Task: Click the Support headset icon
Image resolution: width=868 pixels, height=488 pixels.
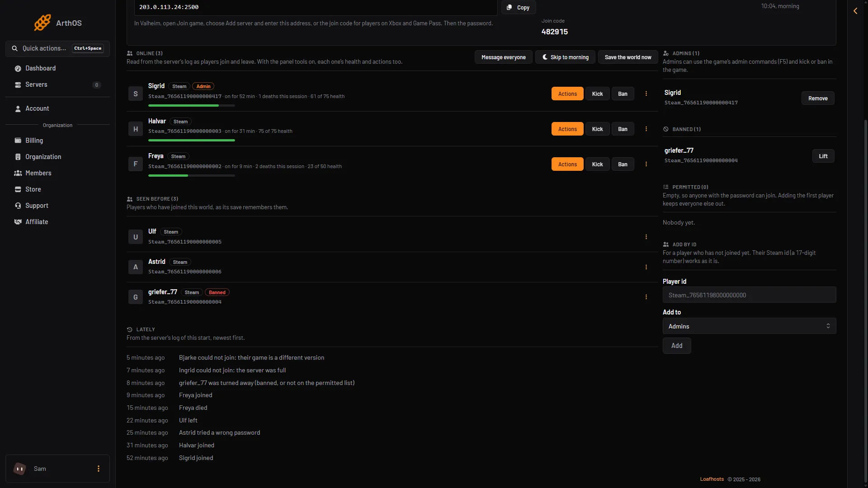Action: coord(18,206)
